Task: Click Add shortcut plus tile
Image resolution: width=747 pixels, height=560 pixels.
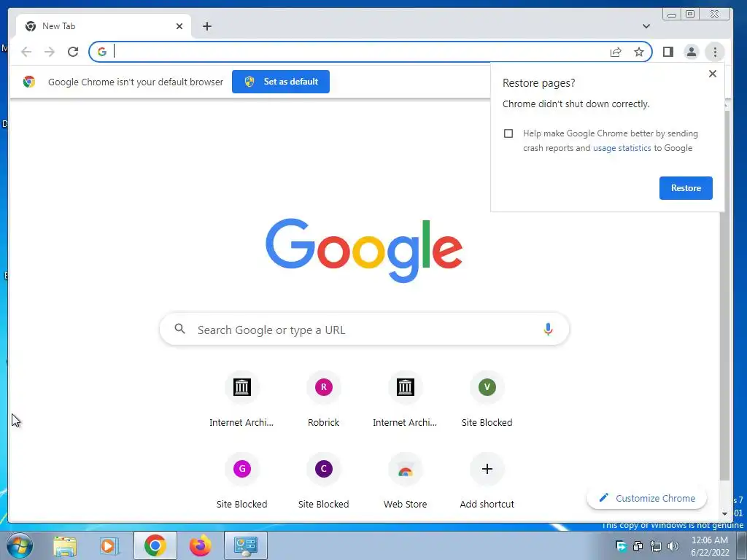Action: 487,481
